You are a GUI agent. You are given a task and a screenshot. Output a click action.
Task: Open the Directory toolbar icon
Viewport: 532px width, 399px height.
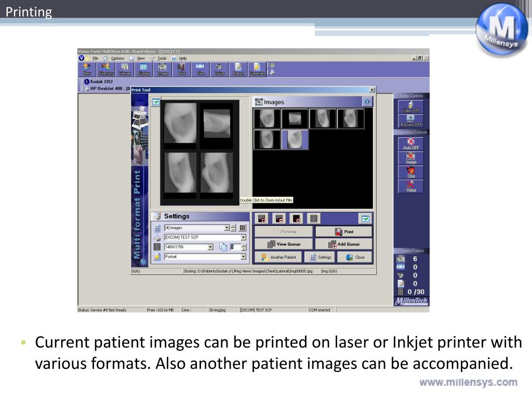pyautogui.click(x=106, y=69)
